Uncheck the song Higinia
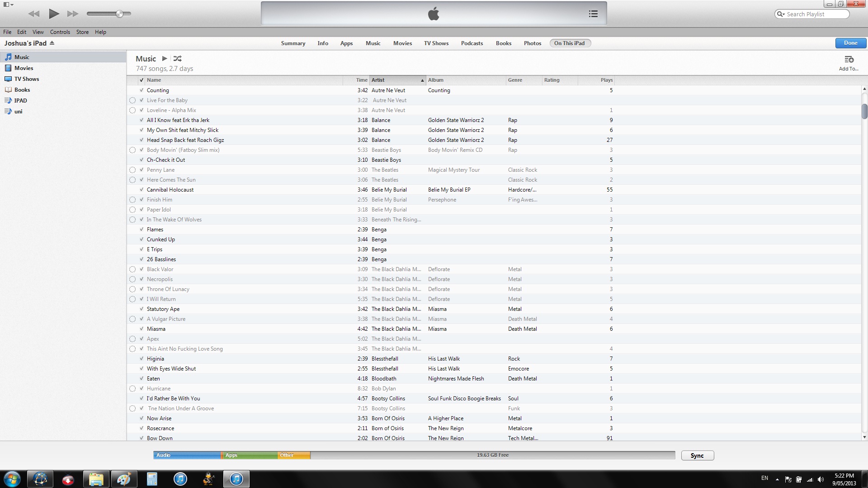868x488 pixels. point(142,359)
